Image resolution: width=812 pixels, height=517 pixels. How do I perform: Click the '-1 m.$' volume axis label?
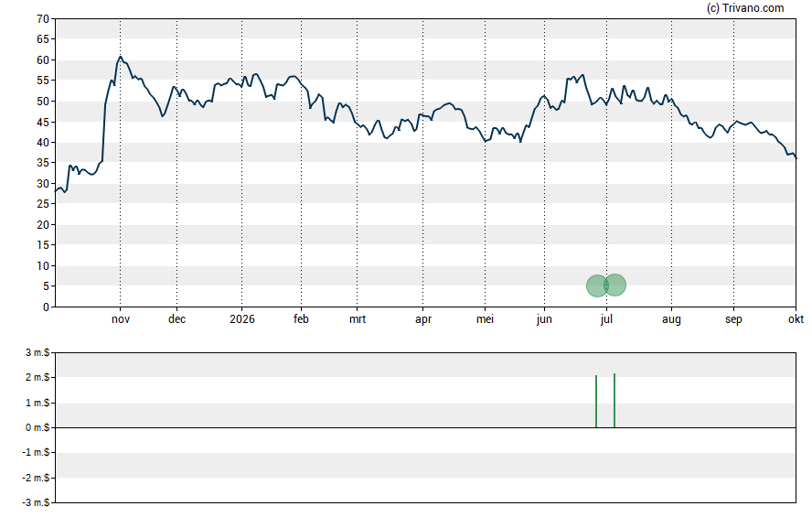36,453
